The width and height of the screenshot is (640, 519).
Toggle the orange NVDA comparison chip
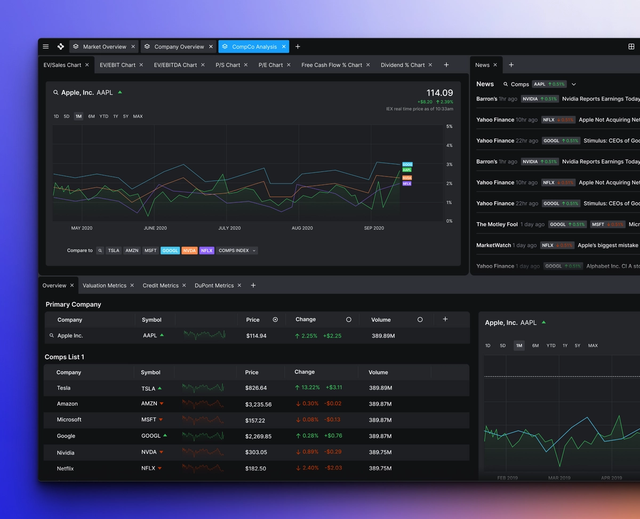(x=189, y=251)
